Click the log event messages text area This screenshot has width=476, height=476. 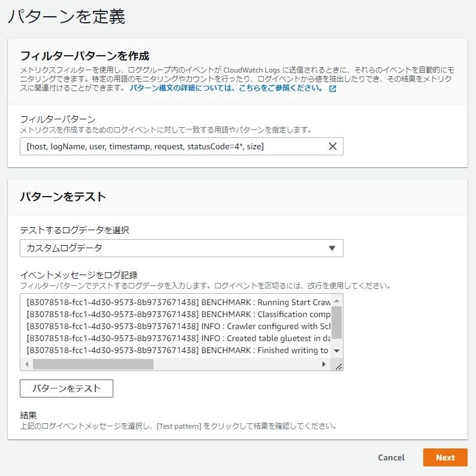[182, 332]
